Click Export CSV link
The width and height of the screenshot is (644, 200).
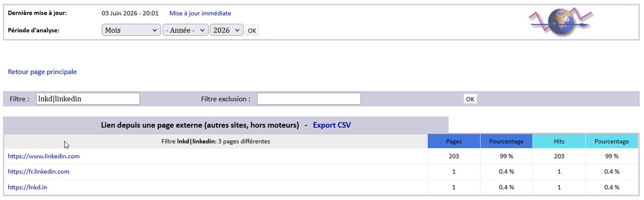[332, 125]
